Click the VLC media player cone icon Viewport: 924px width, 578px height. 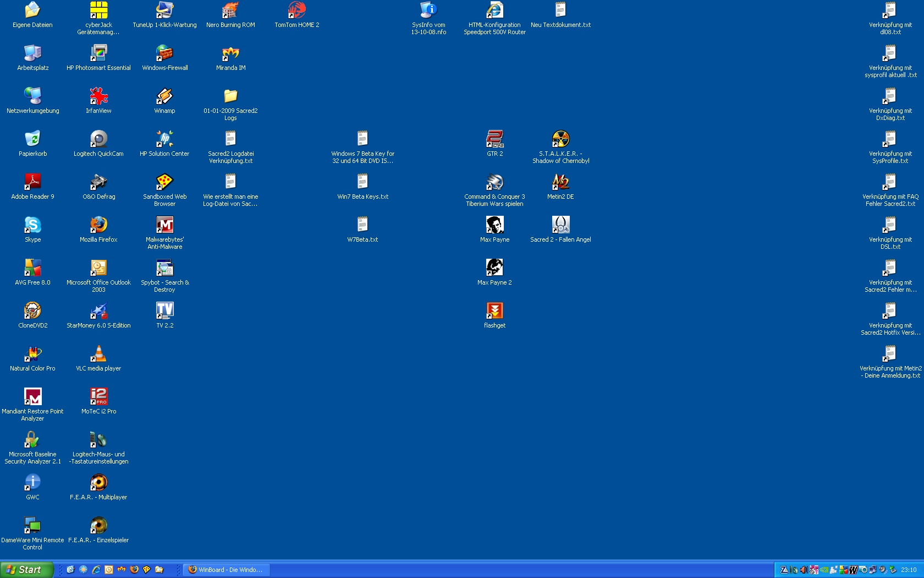point(98,354)
